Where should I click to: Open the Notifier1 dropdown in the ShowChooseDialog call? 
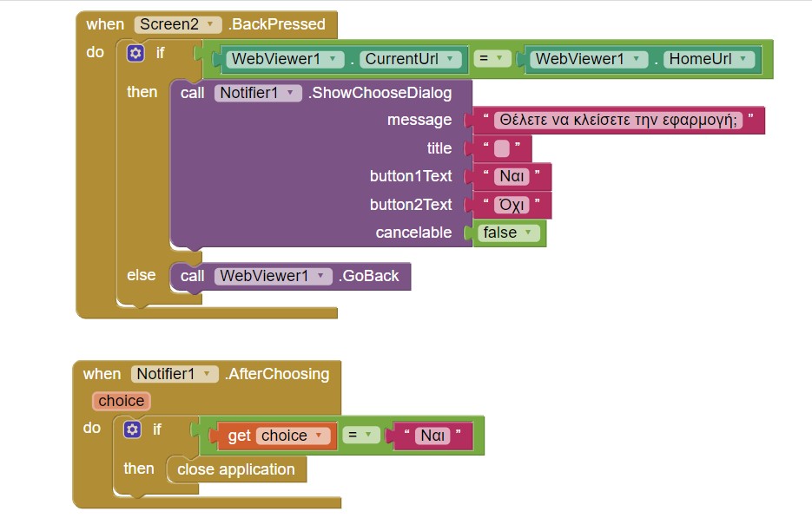(x=293, y=94)
